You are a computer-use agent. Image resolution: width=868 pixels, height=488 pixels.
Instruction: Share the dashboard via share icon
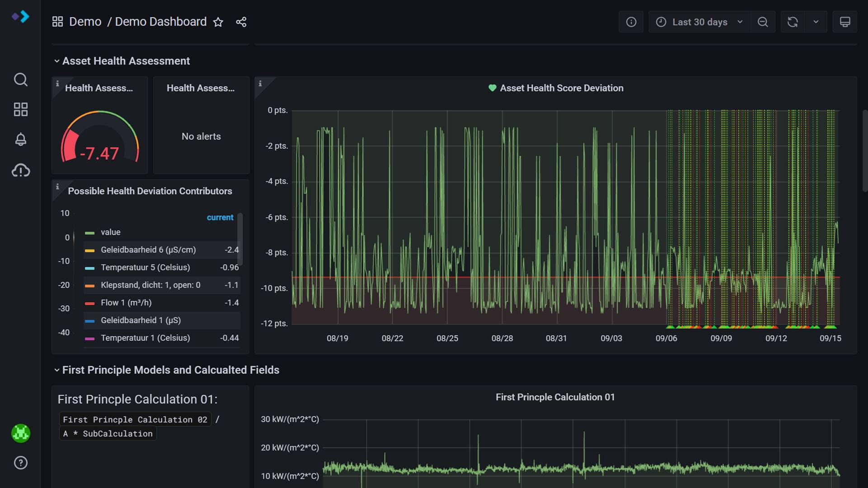click(241, 22)
